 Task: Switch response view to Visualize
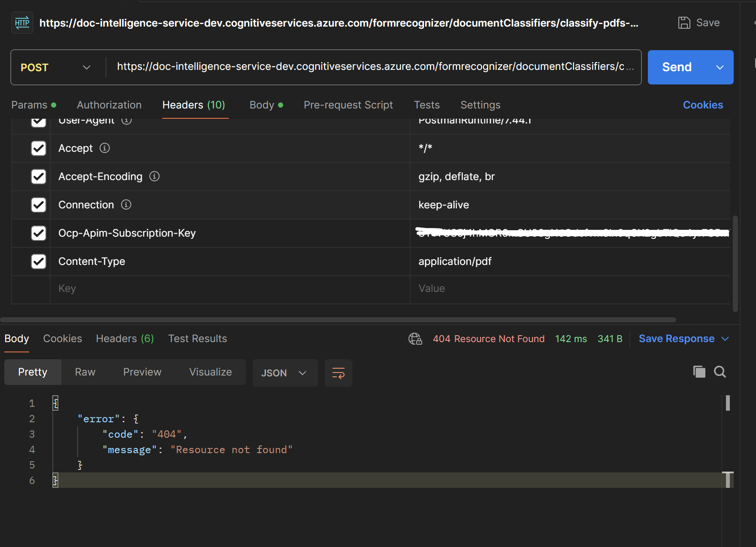pos(210,372)
